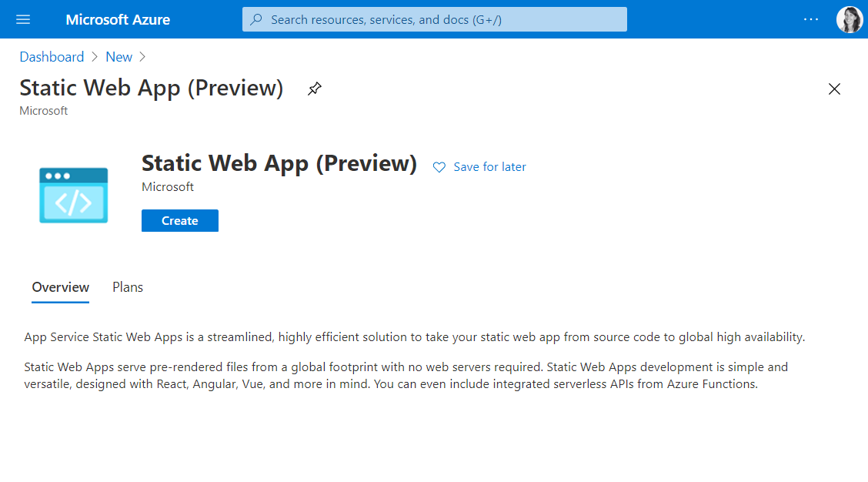Click the chevron after Dashboard breadcrumb
Screen dimensions: 868x482
point(95,57)
